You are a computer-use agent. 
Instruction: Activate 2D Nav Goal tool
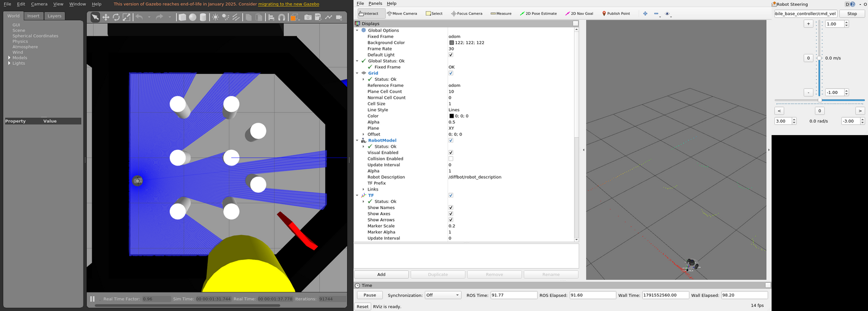[x=579, y=14]
